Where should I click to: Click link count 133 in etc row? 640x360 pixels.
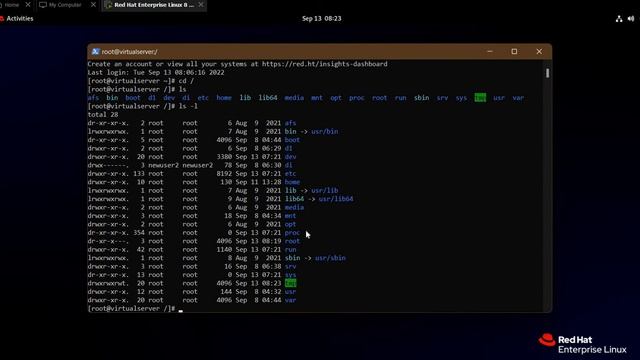(139, 174)
